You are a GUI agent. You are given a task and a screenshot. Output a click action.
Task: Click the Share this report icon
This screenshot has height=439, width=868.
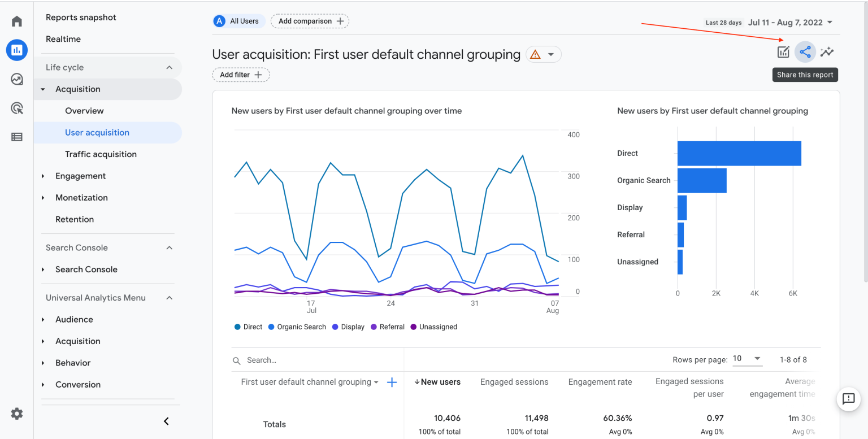(x=805, y=52)
